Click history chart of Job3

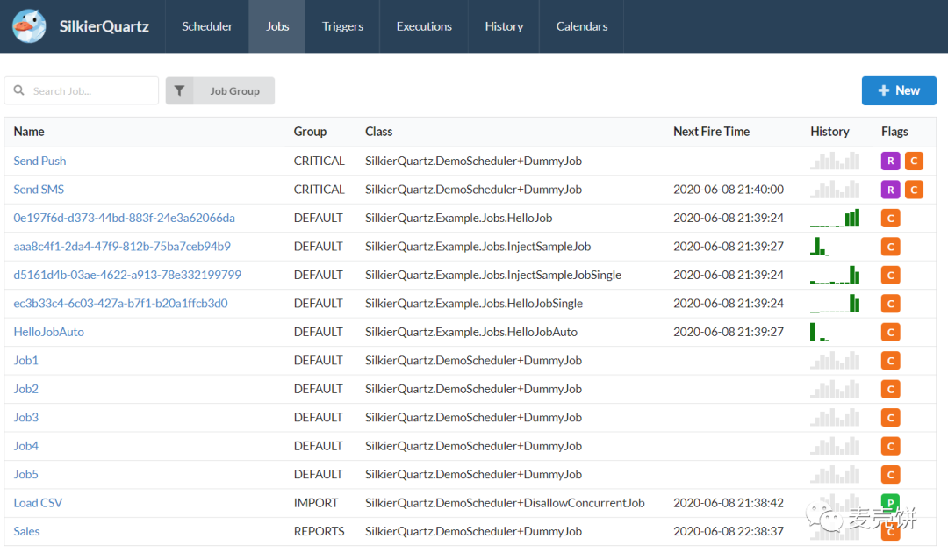[x=835, y=417]
